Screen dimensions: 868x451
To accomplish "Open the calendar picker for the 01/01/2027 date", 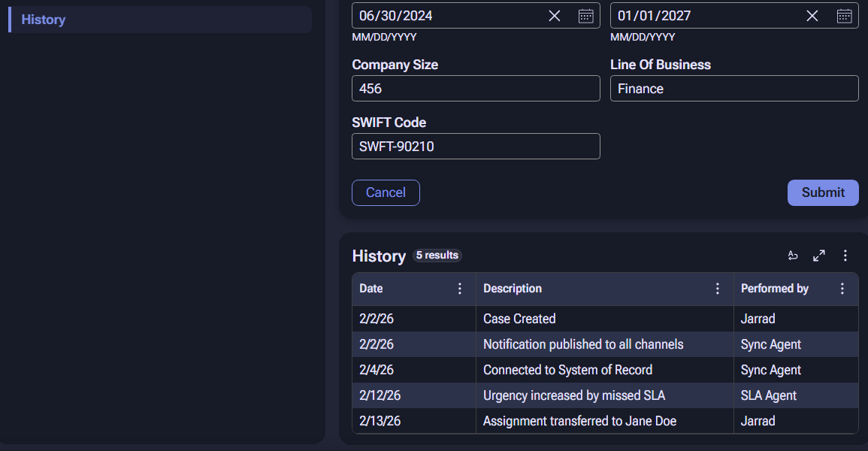I will point(845,15).
